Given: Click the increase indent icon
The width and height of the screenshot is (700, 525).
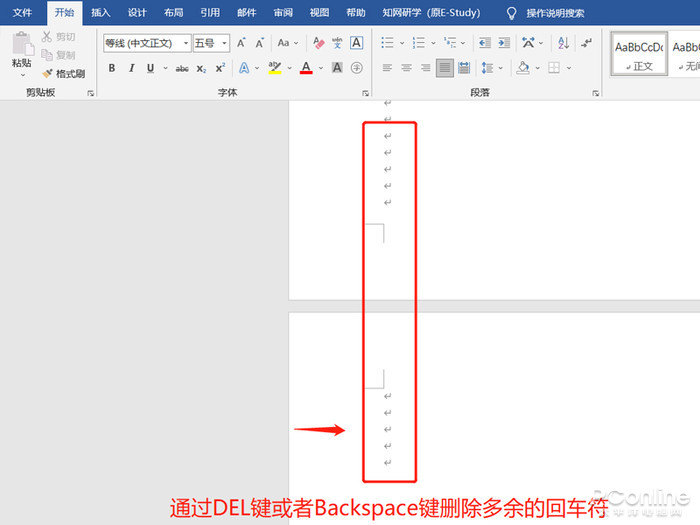Looking at the screenshot, I should (x=503, y=43).
